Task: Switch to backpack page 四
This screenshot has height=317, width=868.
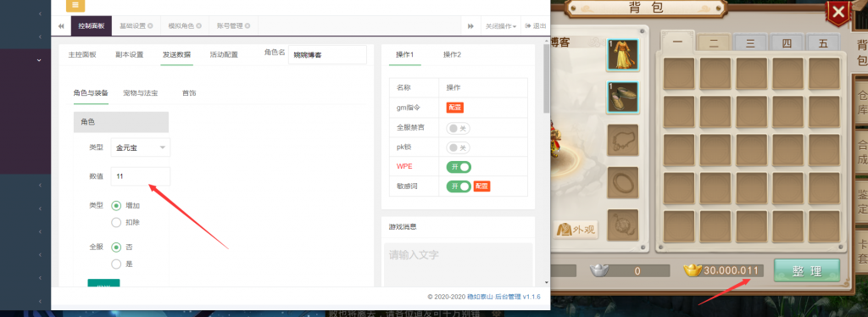Action: (x=787, y=42)
